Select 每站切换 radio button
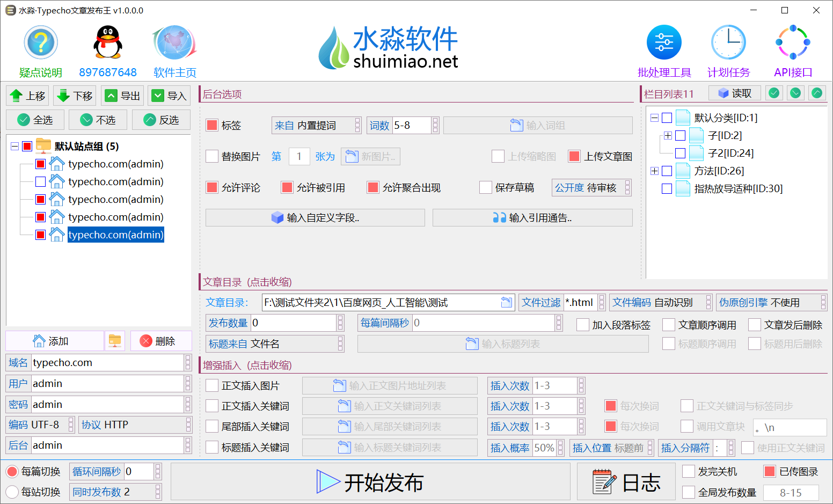The width and height of the screenshot is (833, 504). point(12,492)
